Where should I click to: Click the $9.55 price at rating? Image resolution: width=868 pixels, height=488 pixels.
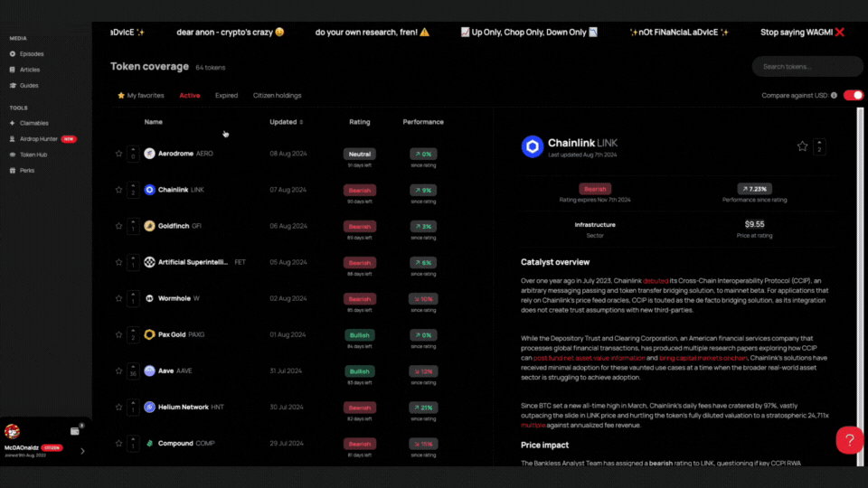pos(754,224)
